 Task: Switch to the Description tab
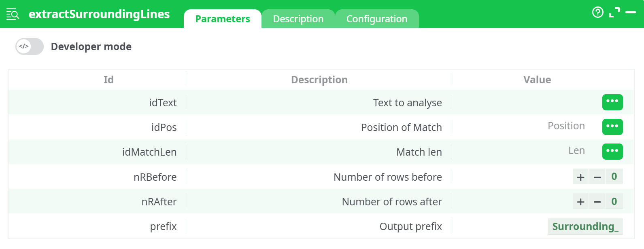[x=298, y=19]
